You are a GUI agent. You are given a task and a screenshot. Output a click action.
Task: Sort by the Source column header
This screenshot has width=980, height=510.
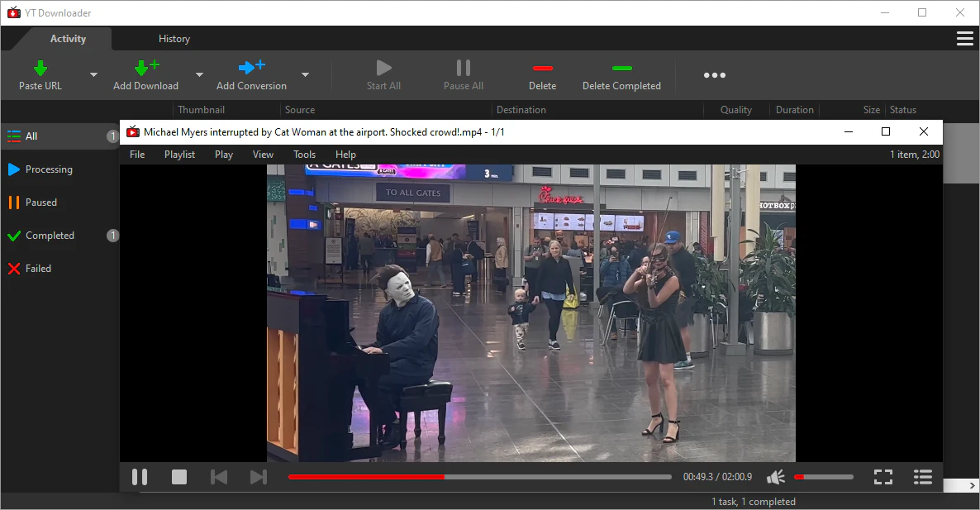pos(300,110)
